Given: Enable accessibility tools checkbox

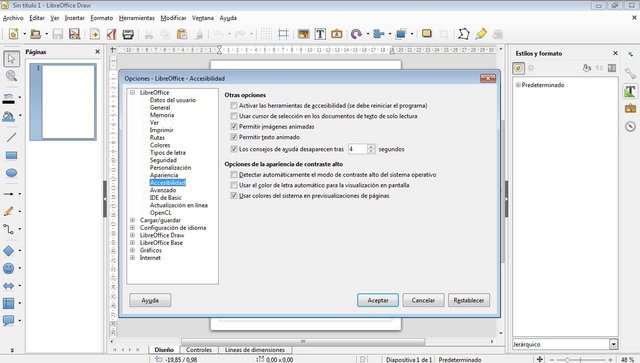Looking at the screenshot, I should click(234, 105).
